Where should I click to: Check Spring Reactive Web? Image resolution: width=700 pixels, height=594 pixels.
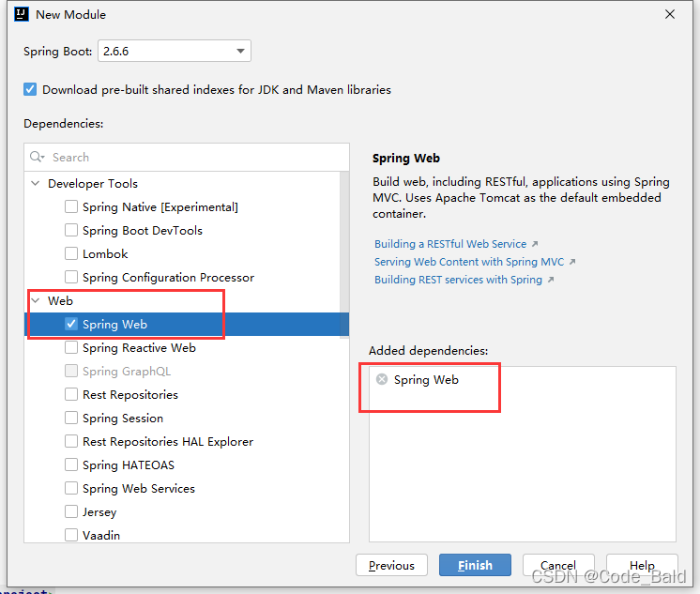coord(71,347)
